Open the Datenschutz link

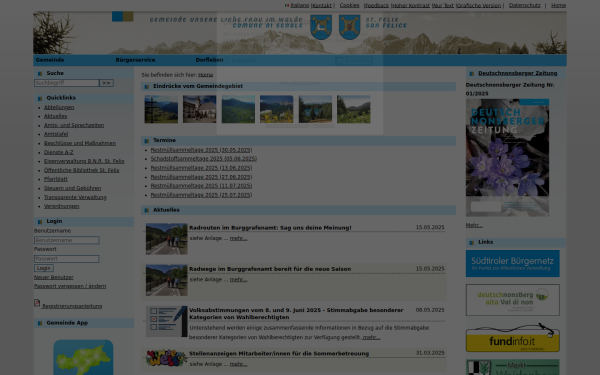[x=525, y=5]
